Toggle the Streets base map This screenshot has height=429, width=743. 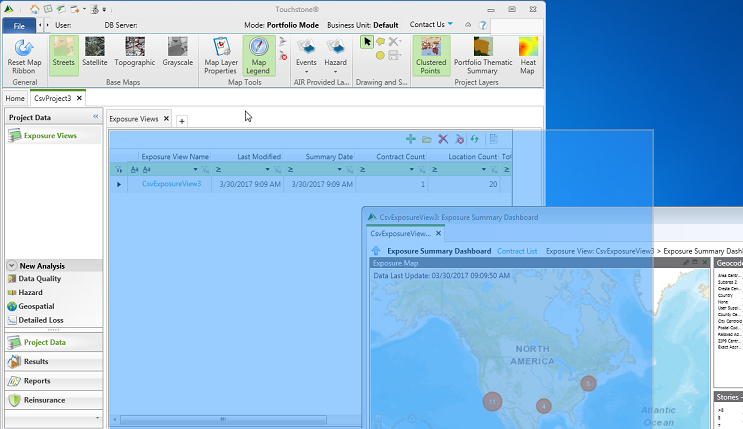[64, 52]
